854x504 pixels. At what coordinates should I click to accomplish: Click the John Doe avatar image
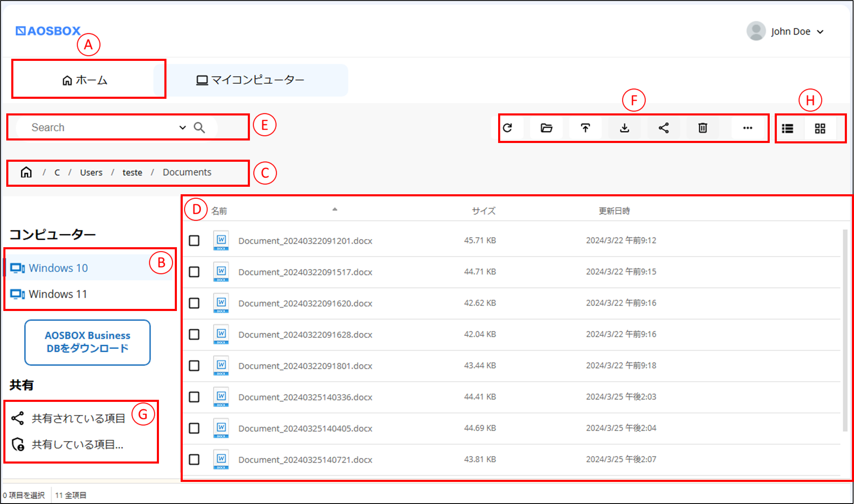coord(756,31)
